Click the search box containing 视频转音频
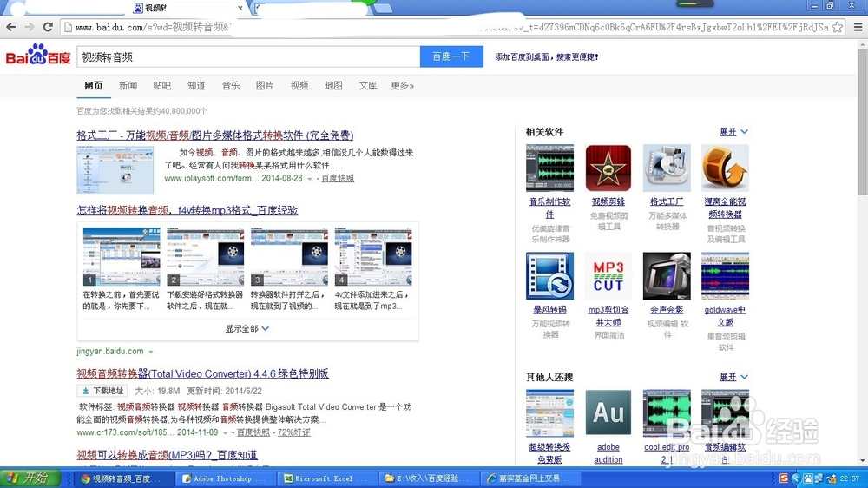868x488 pixels. (248, 56)
